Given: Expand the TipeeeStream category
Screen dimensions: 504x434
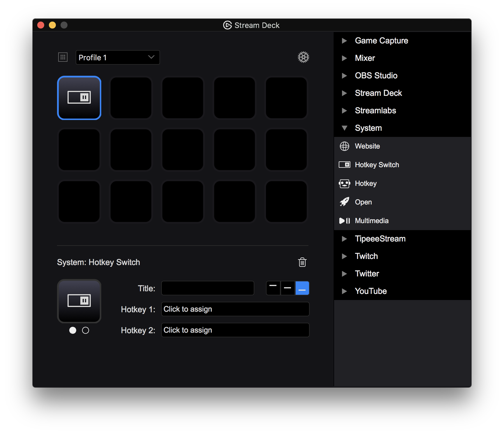Looking at the screenshot, I should [x=344, y=239].
